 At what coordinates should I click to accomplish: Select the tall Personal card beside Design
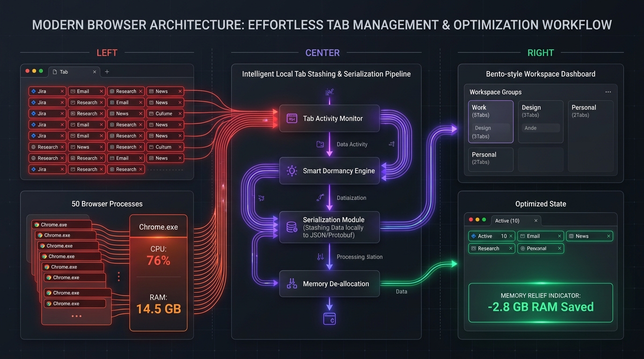(x=590, y=136)
